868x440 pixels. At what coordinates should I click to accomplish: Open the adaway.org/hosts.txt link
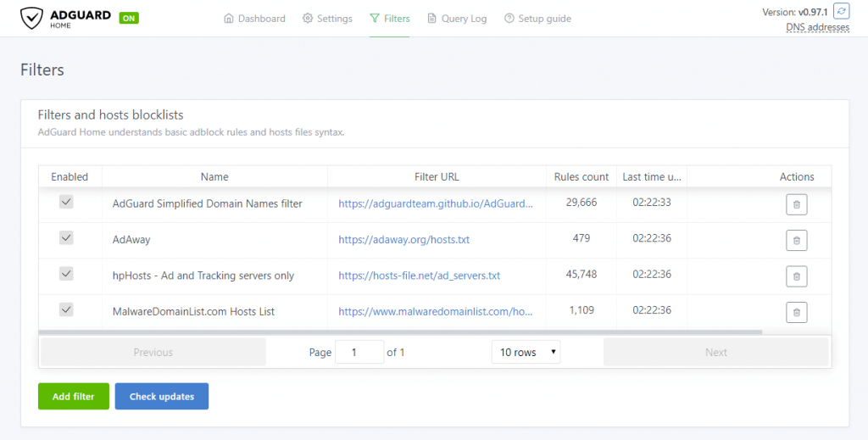[x=404, y=240]
